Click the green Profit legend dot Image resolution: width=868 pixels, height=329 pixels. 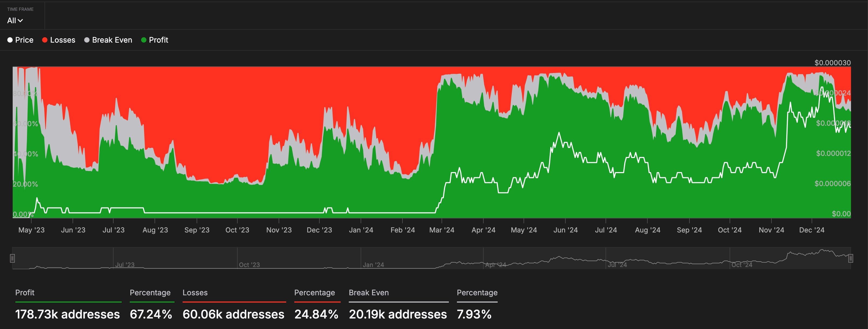[143, 40]
